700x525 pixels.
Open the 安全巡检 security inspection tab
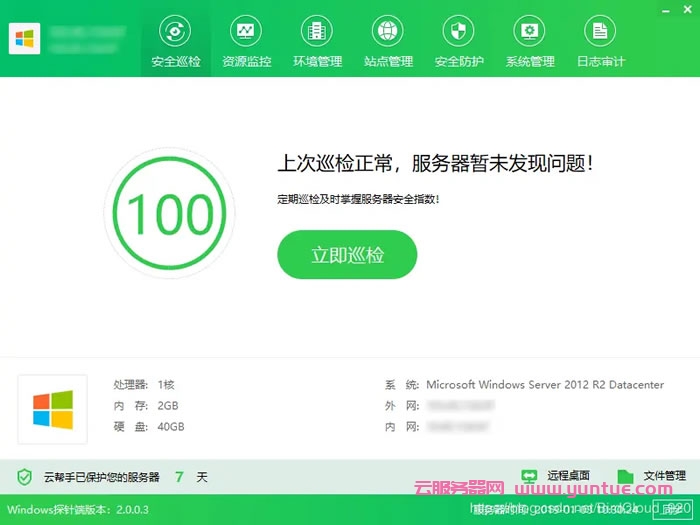click(x=176, y=42)
